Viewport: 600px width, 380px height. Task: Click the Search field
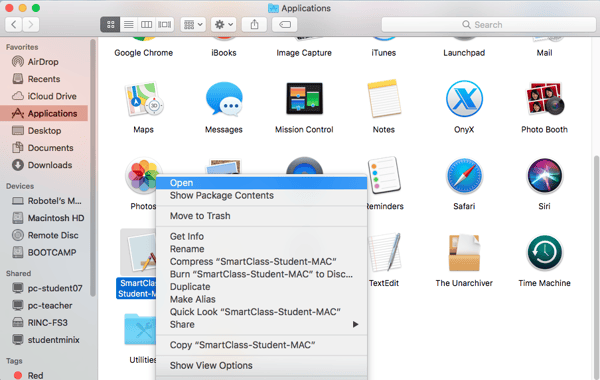coord(489,24)
